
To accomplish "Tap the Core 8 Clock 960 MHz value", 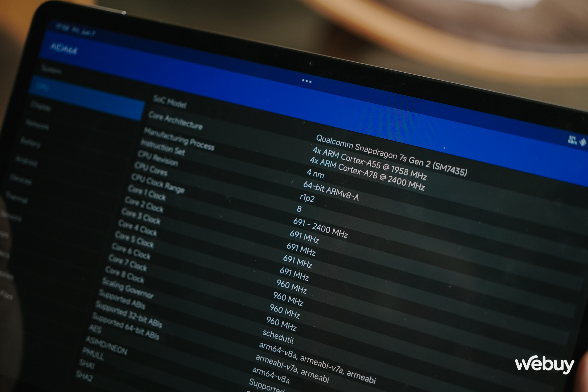I will 281,324.
